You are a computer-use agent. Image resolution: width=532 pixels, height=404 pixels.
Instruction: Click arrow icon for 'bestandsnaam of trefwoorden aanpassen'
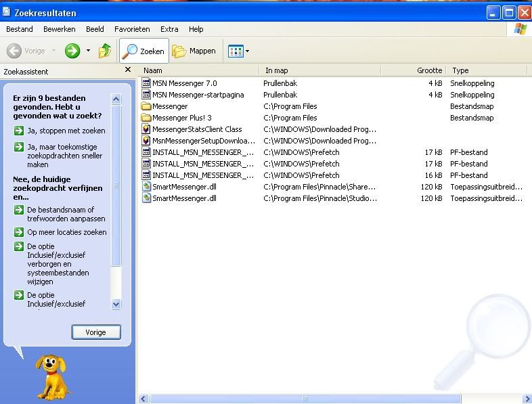[x=19, y=210]
